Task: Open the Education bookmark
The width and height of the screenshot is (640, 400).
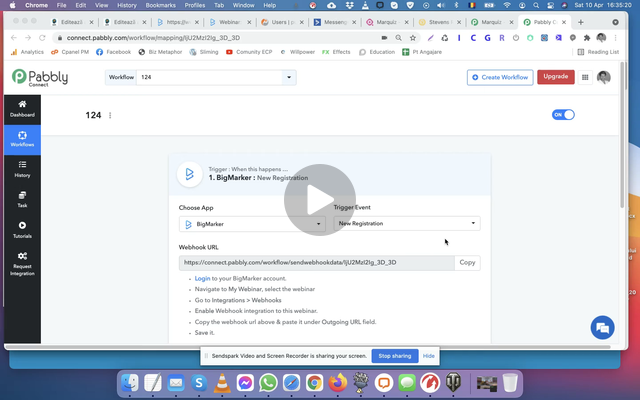Action: tap(377, 52)
